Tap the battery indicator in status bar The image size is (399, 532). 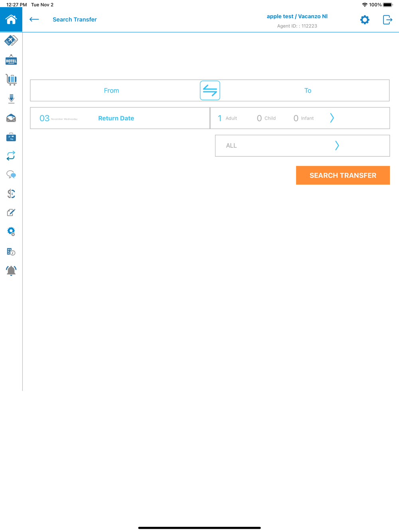pos(388,5)
